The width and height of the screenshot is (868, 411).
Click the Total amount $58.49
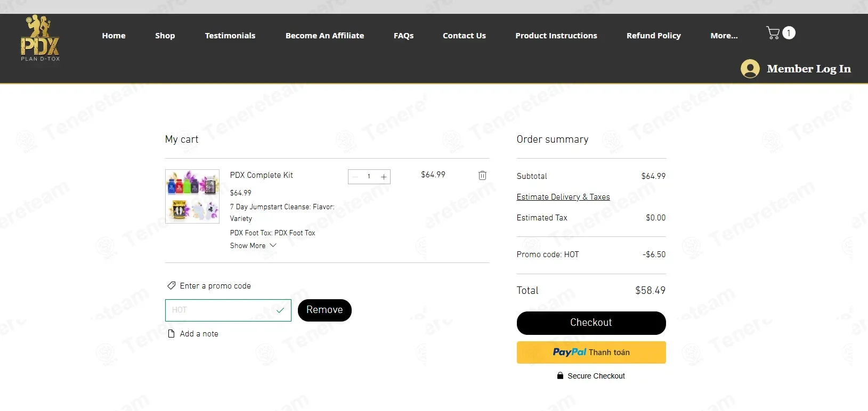pyautogui.click(x=650, y=291)
